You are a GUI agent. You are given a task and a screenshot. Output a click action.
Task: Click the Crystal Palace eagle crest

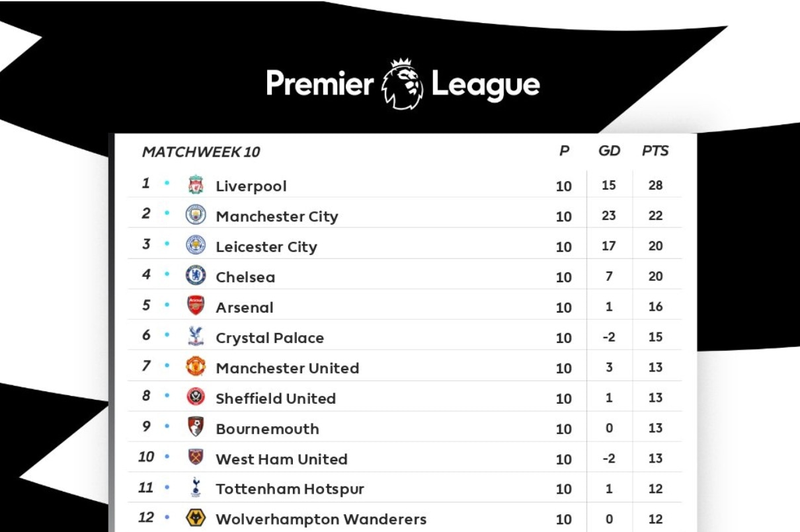[196, 337]
